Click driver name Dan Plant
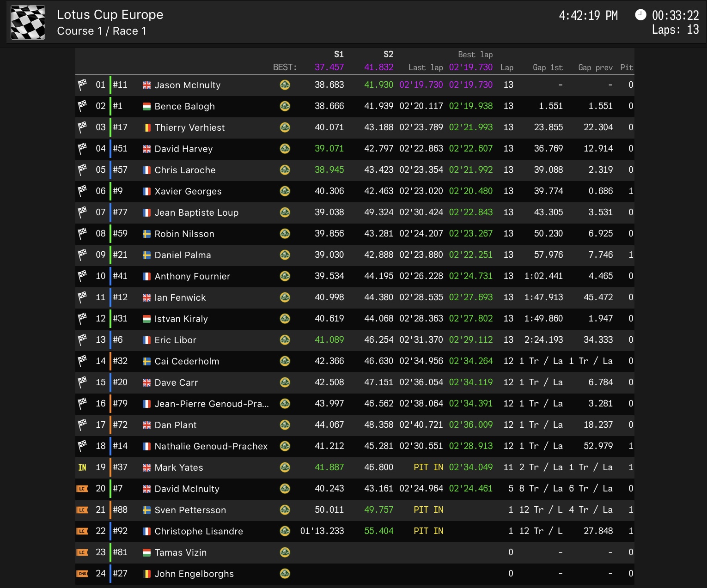707x588 pixels. 175,425
